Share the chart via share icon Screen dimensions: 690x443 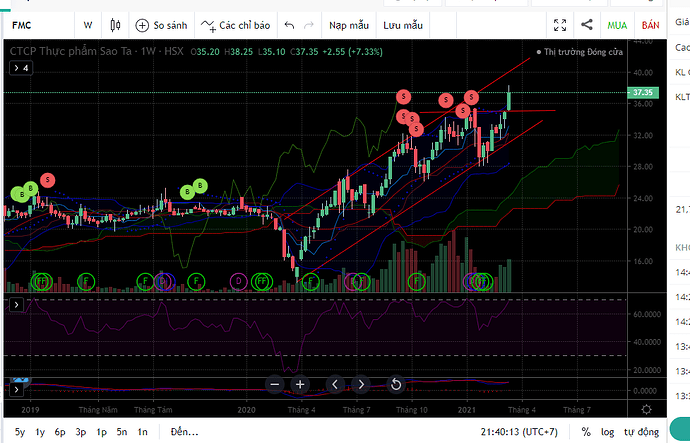coord(587,25)
